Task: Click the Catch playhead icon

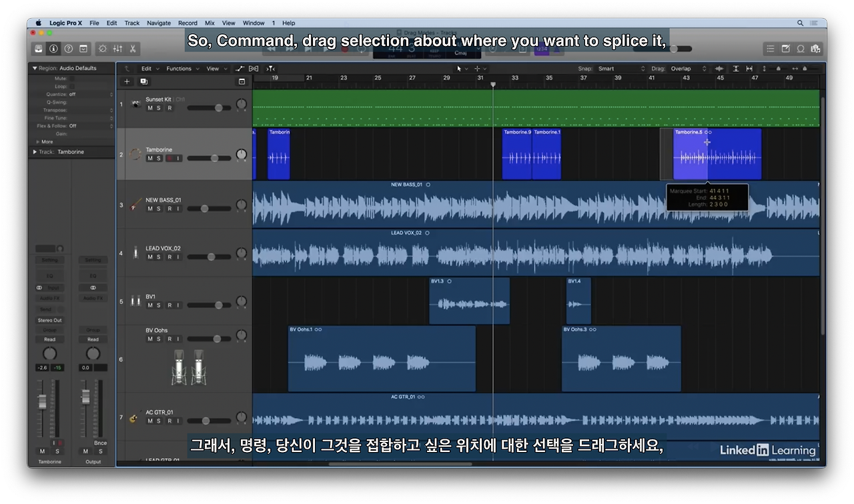Action: pos(270,69)
